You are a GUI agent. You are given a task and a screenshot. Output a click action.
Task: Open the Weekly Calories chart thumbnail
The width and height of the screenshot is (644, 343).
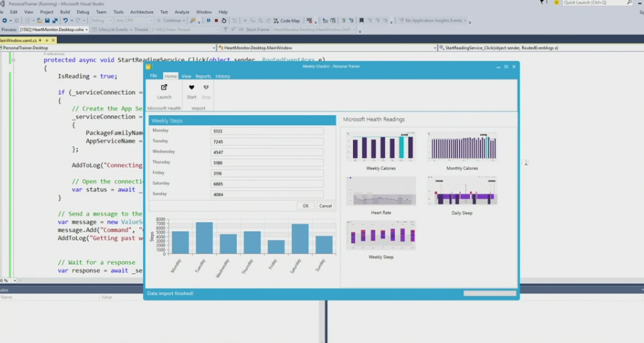pos(380,146)
